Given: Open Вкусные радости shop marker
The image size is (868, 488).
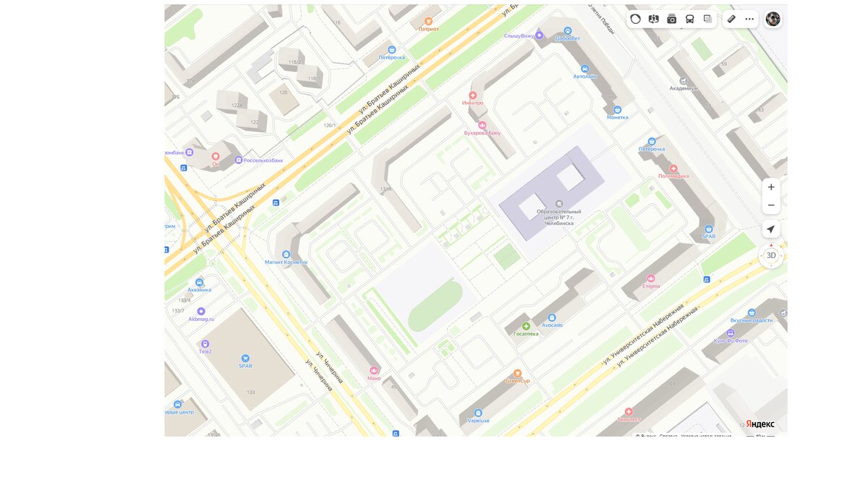Looking at the screenshot, I should pos(752,312).
